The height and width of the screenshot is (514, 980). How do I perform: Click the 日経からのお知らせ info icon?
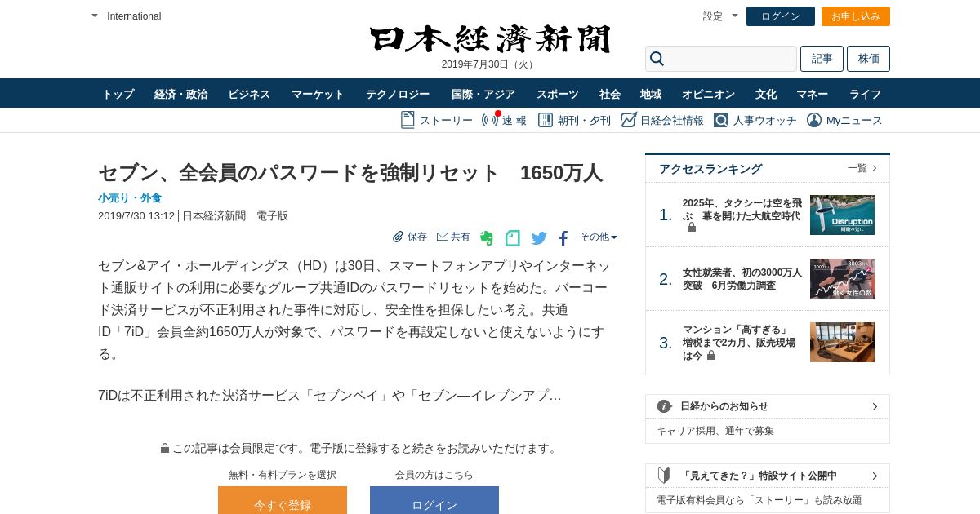pos(664,406)
